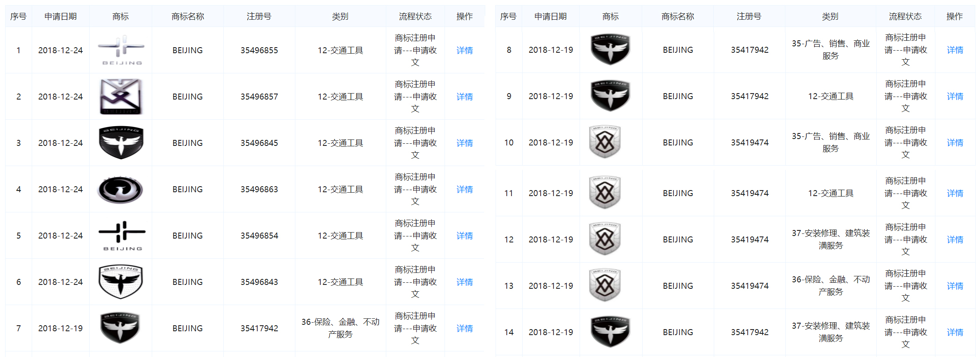Select registration number 35496845

tap(259, 143)
